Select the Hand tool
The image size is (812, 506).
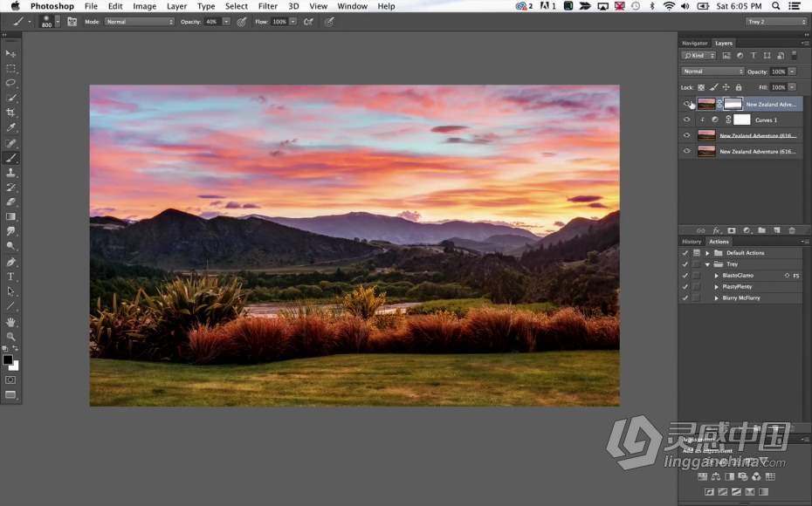pyautogui.click(x=10, y=322)
